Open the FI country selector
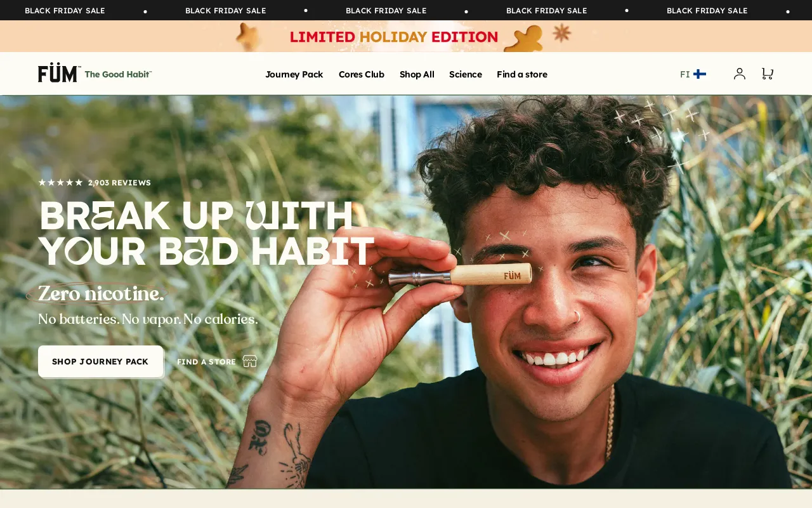Image resolution: width=812 pixels, height=508 pixels. (693, 74)
